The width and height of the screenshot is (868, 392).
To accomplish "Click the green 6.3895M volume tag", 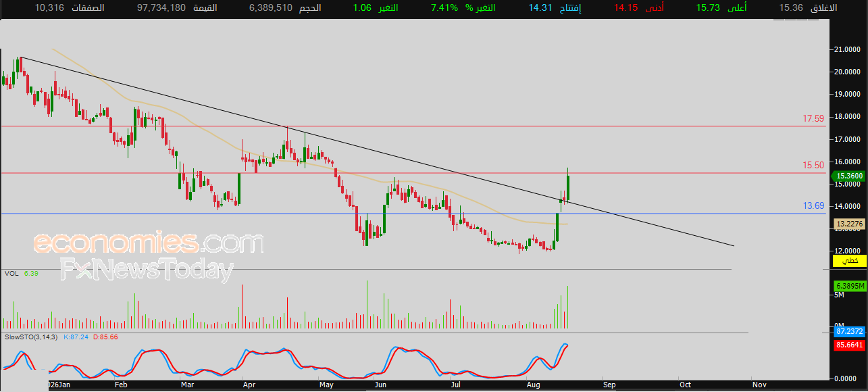I will [x=849, y=286].
